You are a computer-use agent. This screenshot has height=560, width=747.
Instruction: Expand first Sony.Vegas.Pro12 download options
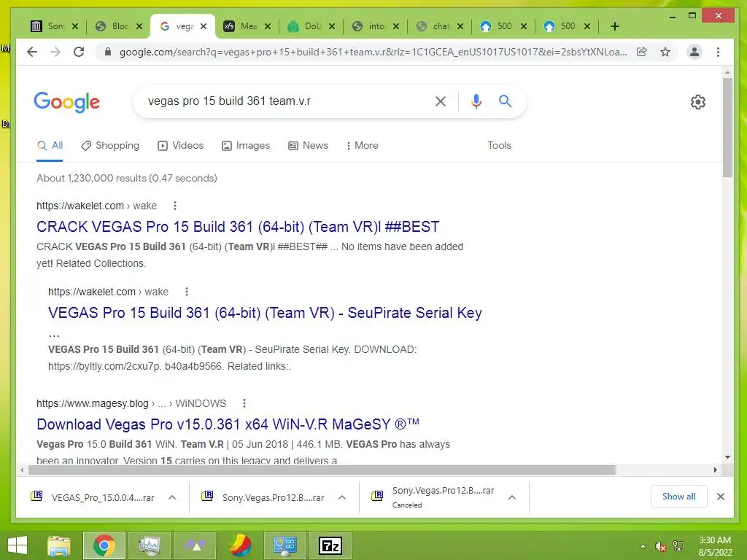click(x=342, y=497)
